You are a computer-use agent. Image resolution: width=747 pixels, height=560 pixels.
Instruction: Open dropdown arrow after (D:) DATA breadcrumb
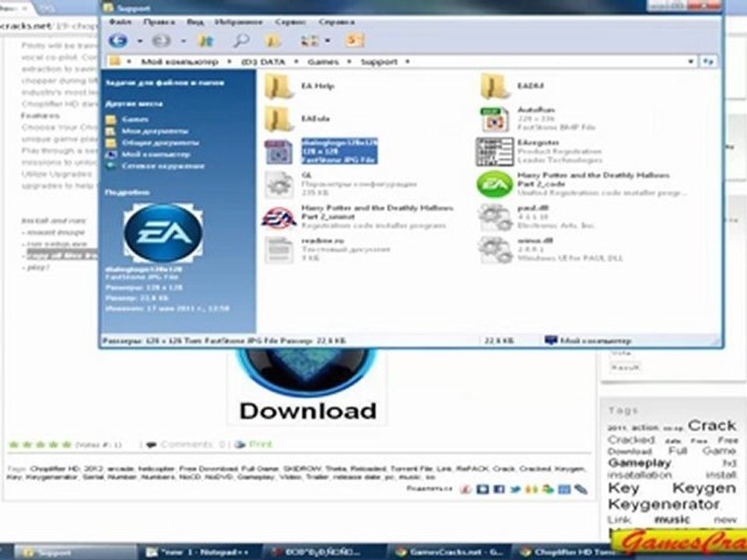tap(296, 62)
